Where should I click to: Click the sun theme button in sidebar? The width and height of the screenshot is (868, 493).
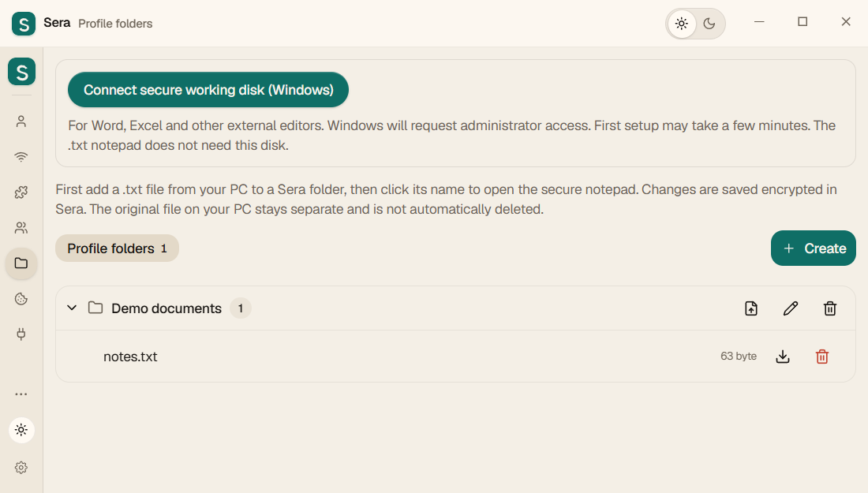21,430
